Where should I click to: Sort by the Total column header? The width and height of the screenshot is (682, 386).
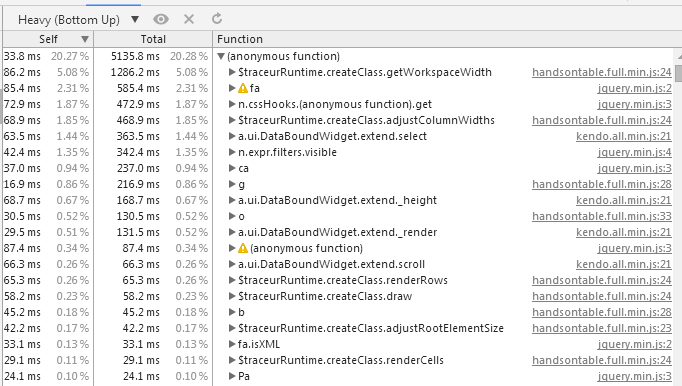coord(153,39)
